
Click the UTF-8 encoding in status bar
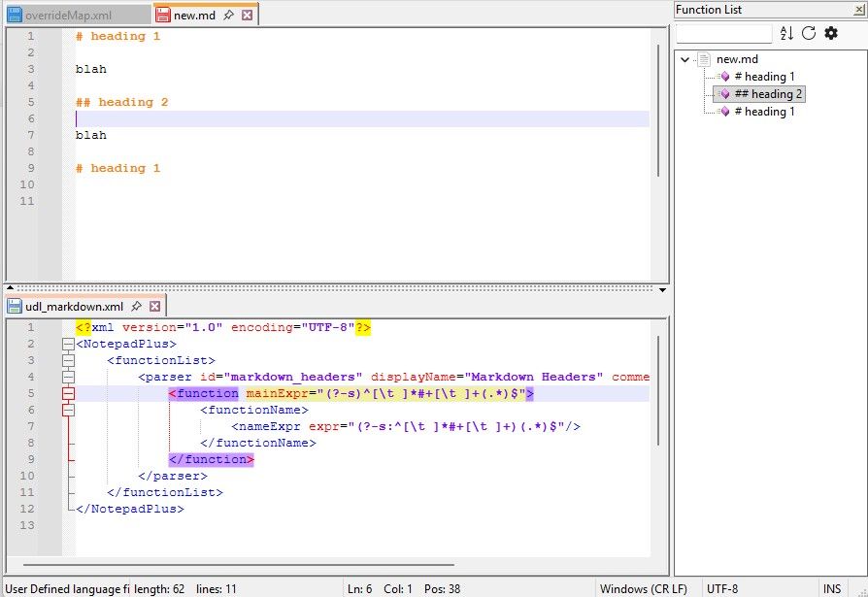click(722, 589)
